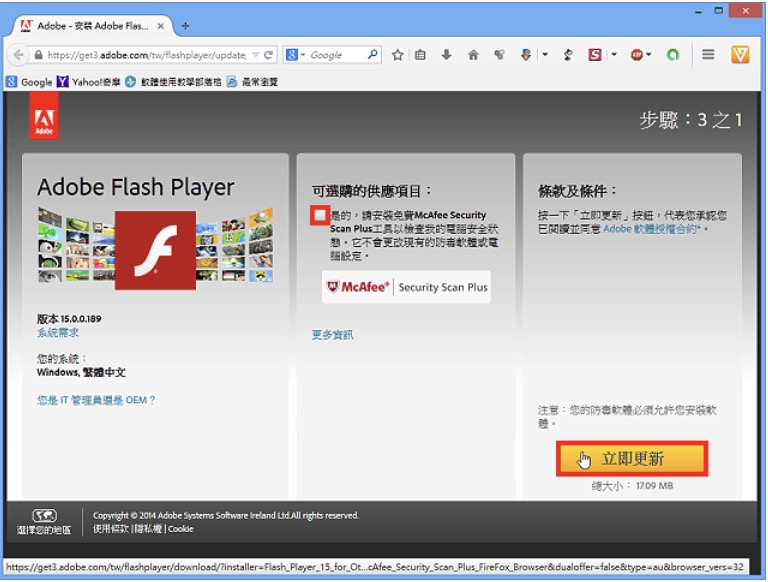The image size is (768, 582).
Task: Click the search magnifier icon
Action: click(373, 54)
